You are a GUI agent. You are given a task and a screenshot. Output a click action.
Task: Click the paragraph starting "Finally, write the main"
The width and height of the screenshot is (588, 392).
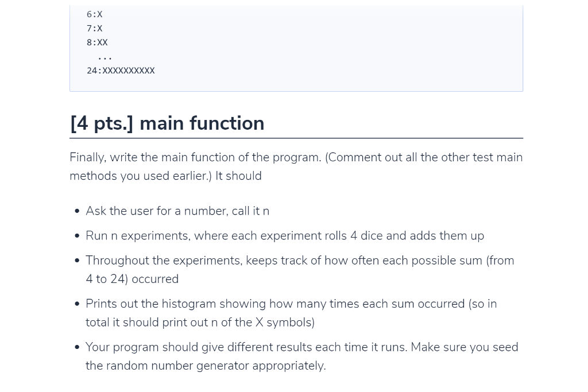click(x=296, y=166)
